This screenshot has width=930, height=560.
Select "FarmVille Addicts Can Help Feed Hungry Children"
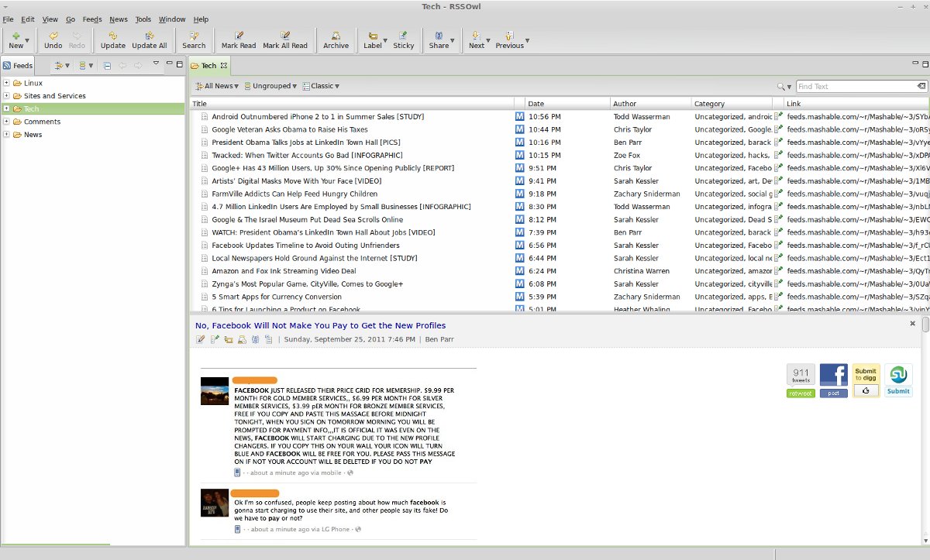tap(294, 194)
